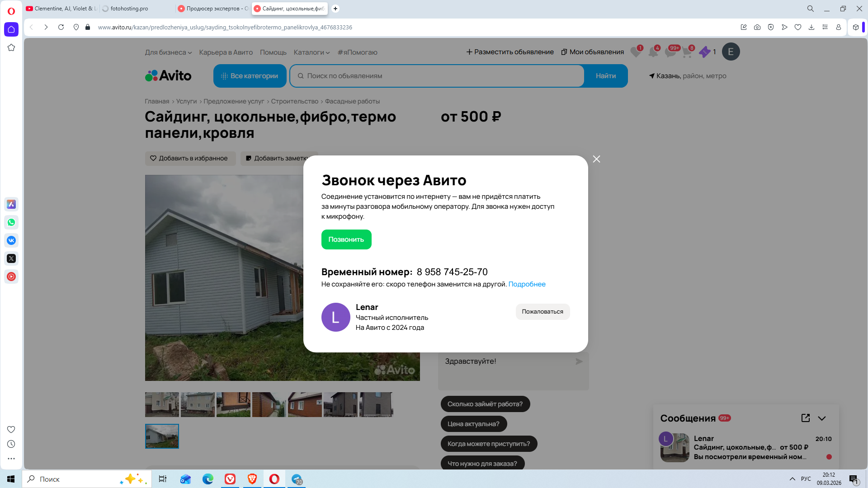Follow the Подробнее link
The height and width of the screenshot is (488, 868).
coord(527,284)
